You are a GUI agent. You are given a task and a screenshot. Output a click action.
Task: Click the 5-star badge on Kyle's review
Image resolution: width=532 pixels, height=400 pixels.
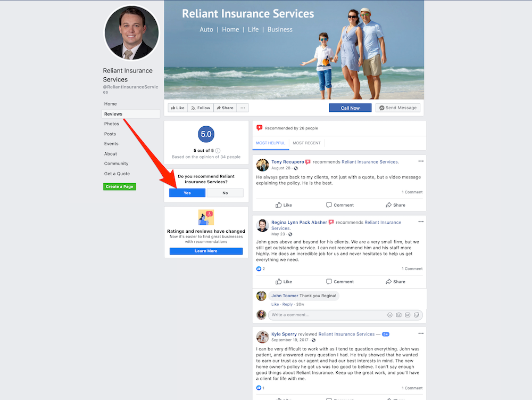[385, 334]
